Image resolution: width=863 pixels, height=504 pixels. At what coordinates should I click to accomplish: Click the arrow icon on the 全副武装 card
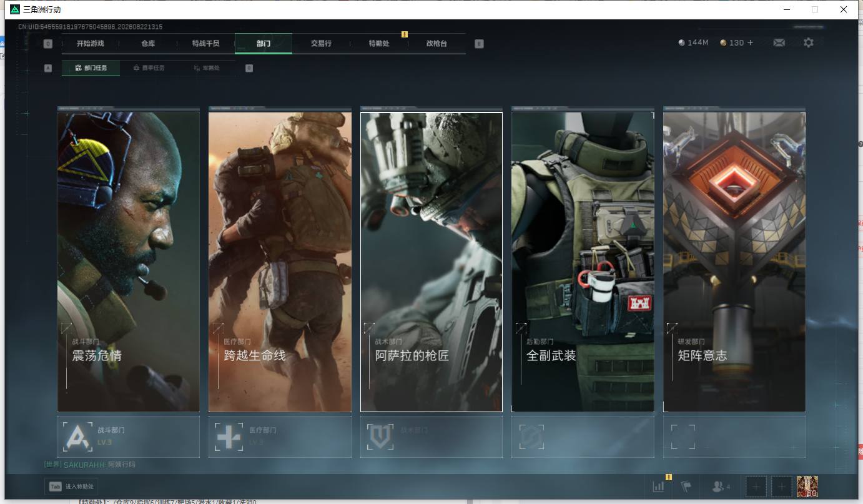coord(521,328)
